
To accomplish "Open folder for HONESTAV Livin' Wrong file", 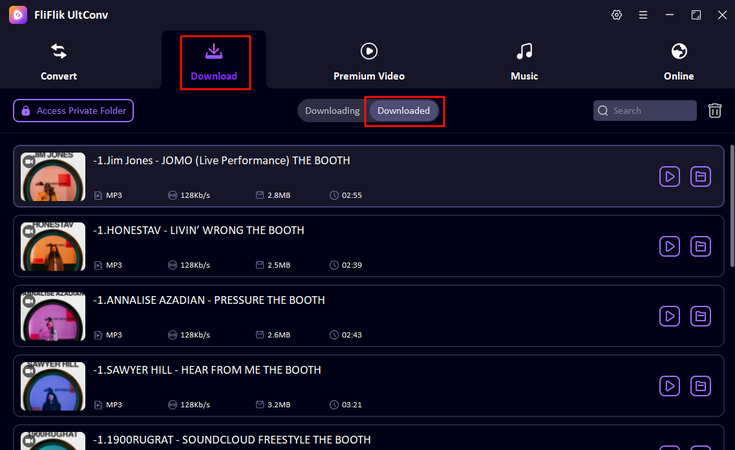I will tap(701, 246).
